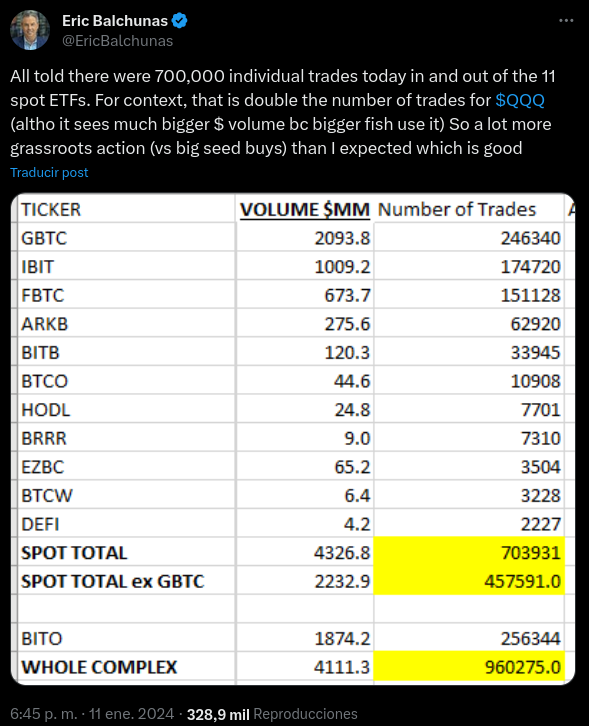This screenshot has width=589, height=726.
Task: Click the Eric Balchunas display name
Action: click(115, 21)
